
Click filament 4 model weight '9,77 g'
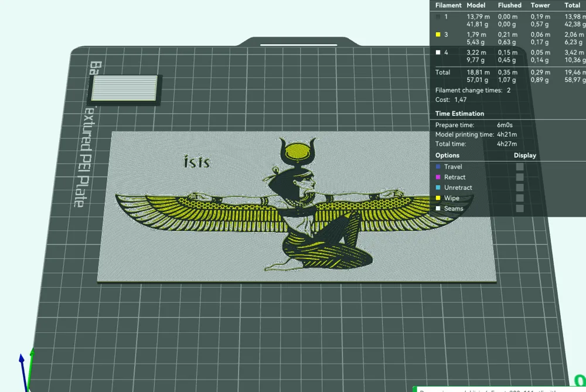tap(475, 60)
